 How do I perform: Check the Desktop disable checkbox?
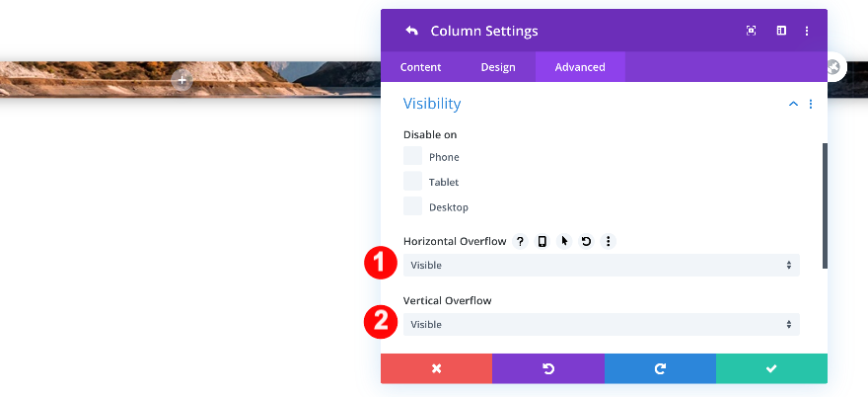click(413, 206)
